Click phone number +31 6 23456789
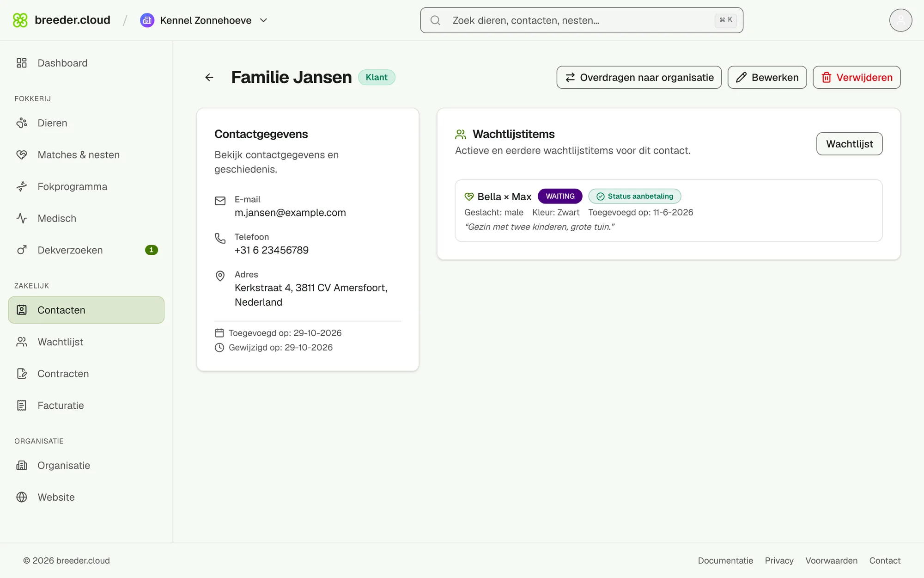This screenshot has height=578, width=924. 272,250
